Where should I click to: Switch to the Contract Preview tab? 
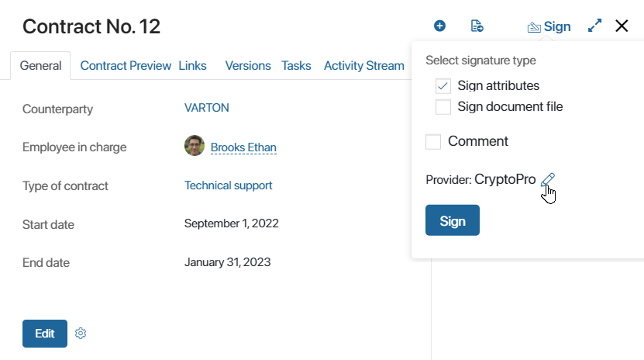[126, 66]
